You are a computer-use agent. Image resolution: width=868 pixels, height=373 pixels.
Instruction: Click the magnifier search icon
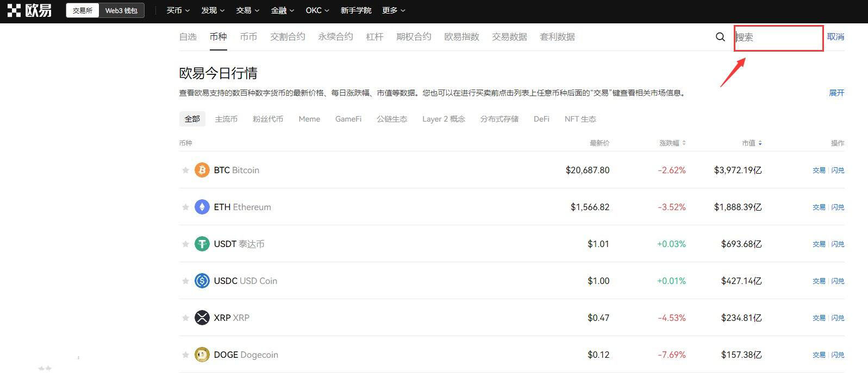[x=720, y=37]
